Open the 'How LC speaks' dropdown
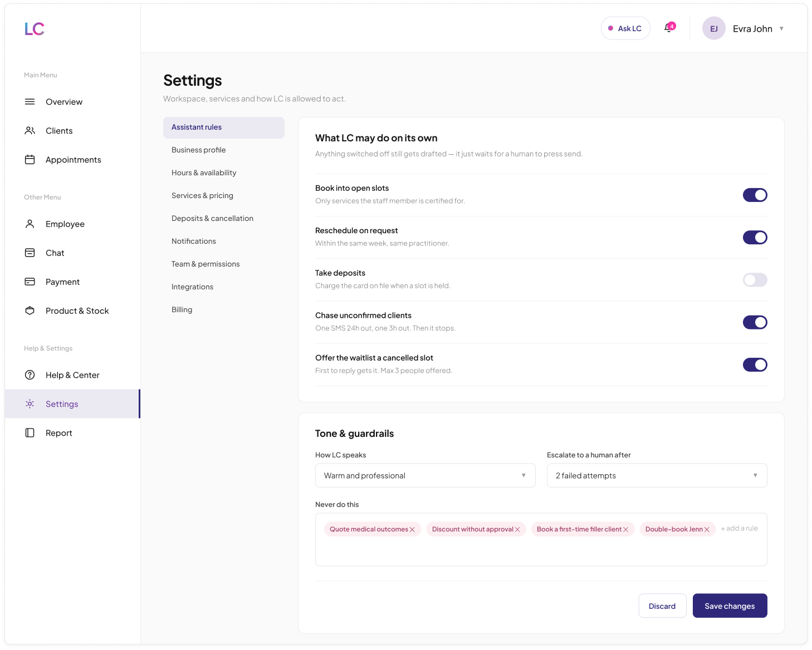This screenshot has width=812, height=650. pyautogui.click(x=425, y=476)
